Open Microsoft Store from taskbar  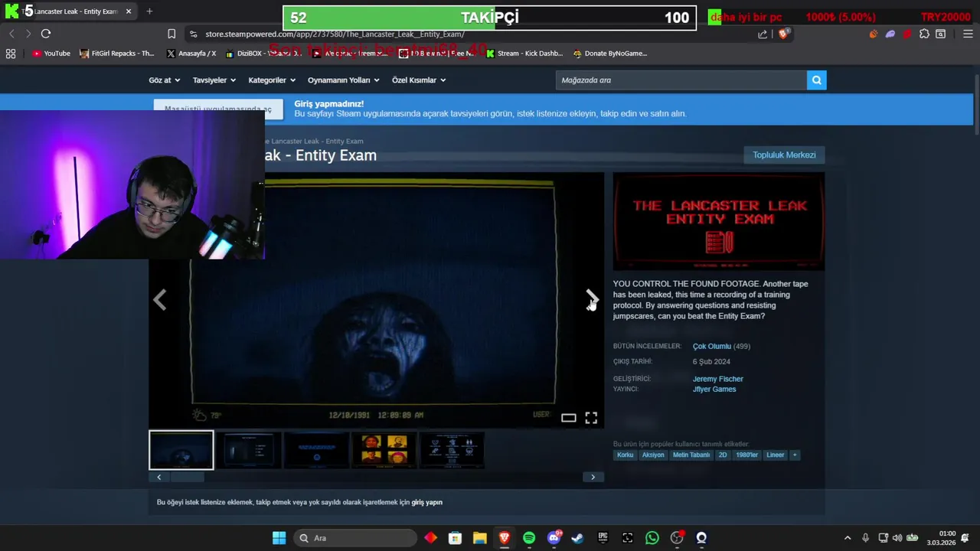pyautogui.click(x=455, y=538)
